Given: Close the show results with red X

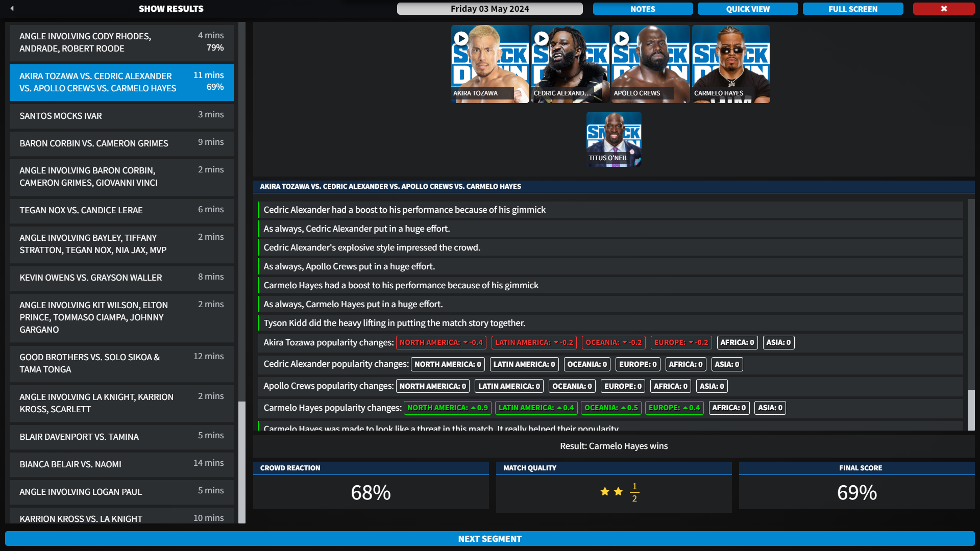Looking at the screenshot, I should 943,9.
